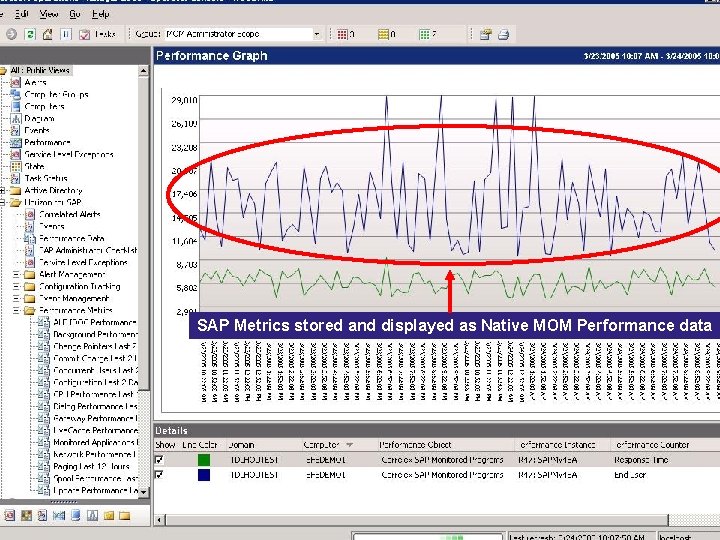Switch to Alerts via bottom navigation icon

click(x=10, y=516)
